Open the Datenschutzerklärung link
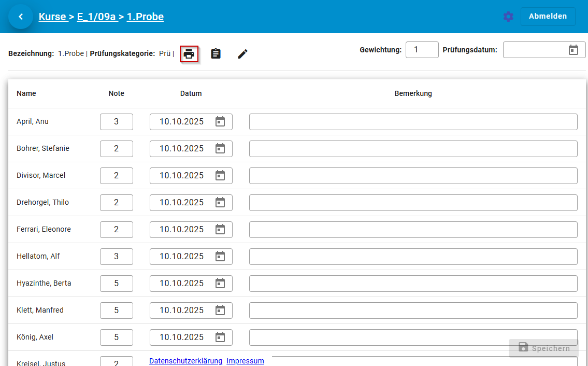The width and height of the screenshot is (588, 366). tap(185, 361)
